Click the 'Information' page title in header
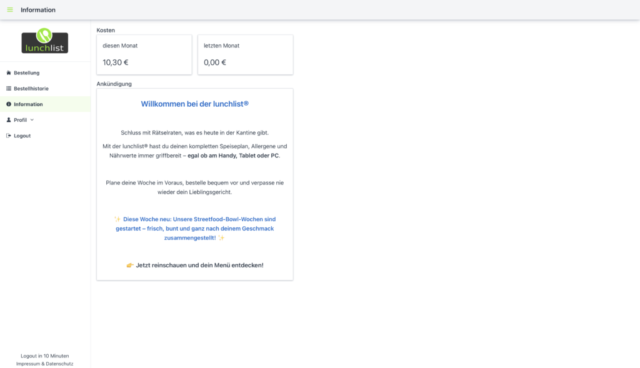The height and width of the screenshot is (368, 640). (38, 10)
